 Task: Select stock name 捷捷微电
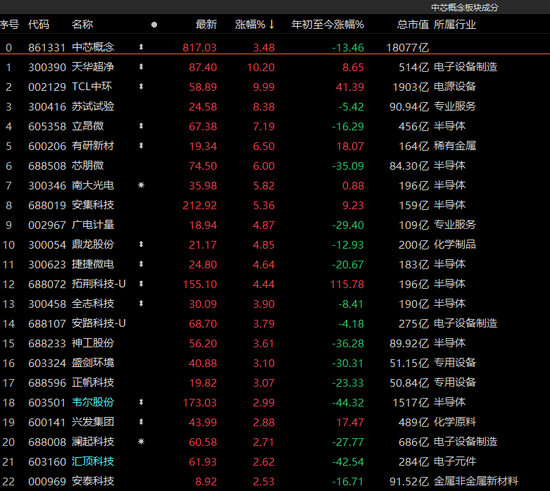[93, 264]
